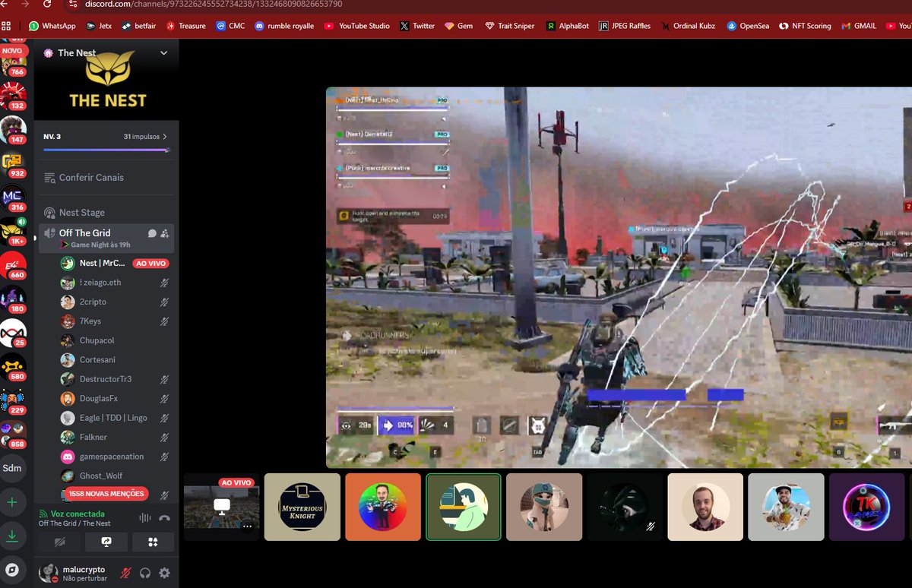Open the Nest Stage channel
Screen dimensions: 912x588
pos(106,213)
